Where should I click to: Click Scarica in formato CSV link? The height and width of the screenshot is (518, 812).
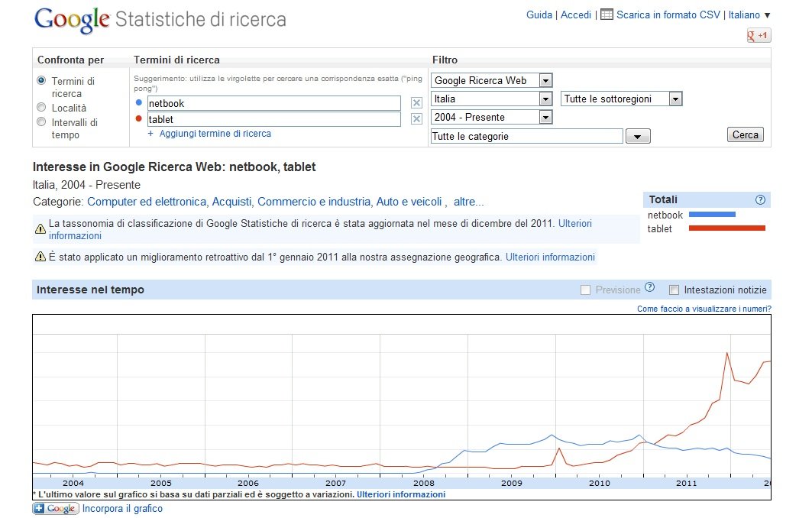point(668,15)
